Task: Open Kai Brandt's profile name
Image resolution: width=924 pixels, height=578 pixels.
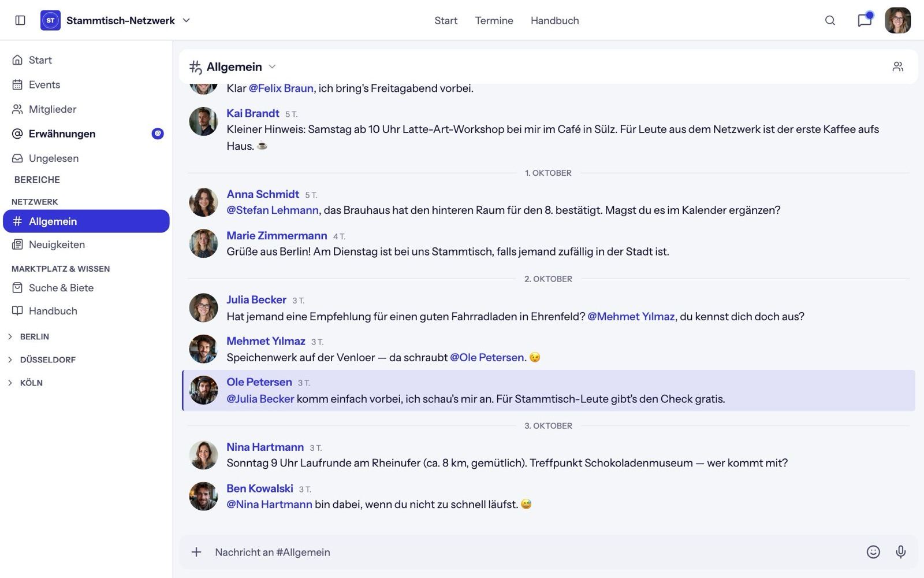Action: pos(253,113)
